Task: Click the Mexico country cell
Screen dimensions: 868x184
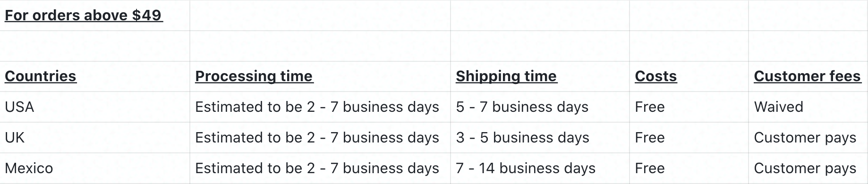Action: (x=94, y=168)
